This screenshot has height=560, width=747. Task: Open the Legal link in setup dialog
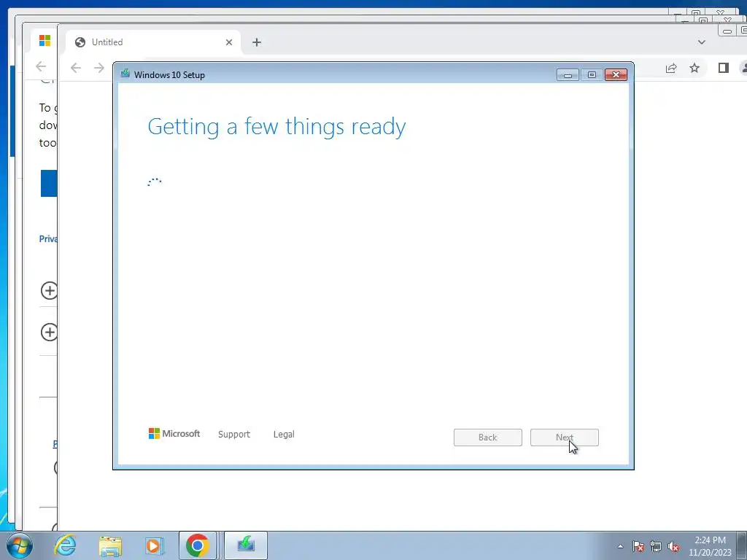[x=284, y=435]
